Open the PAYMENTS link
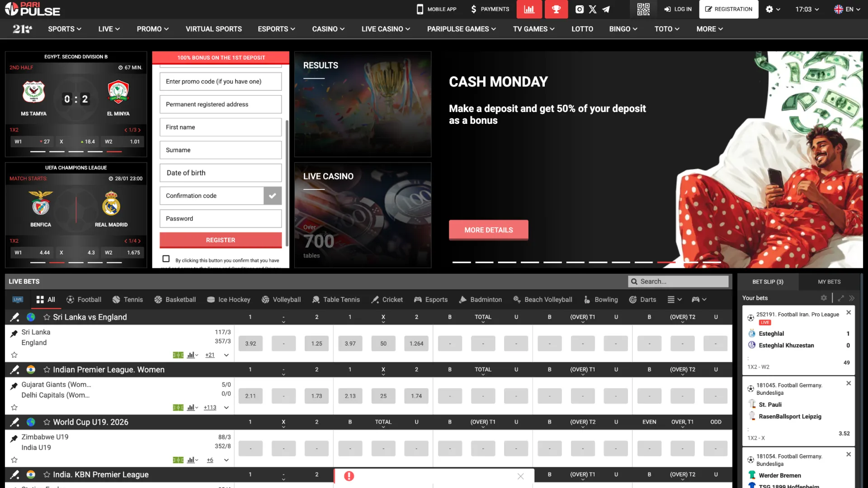868x488 pixels. coord(490,9)
